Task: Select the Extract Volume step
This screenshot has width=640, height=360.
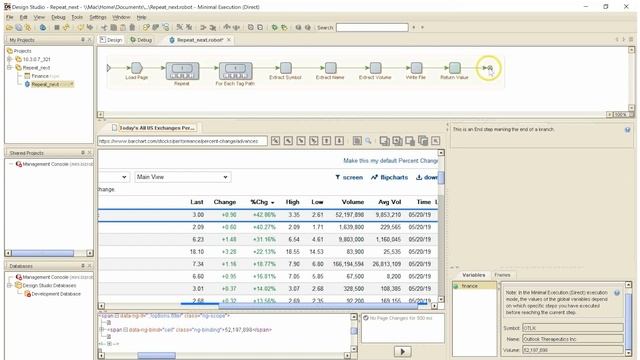Action: tap(376, 68)
